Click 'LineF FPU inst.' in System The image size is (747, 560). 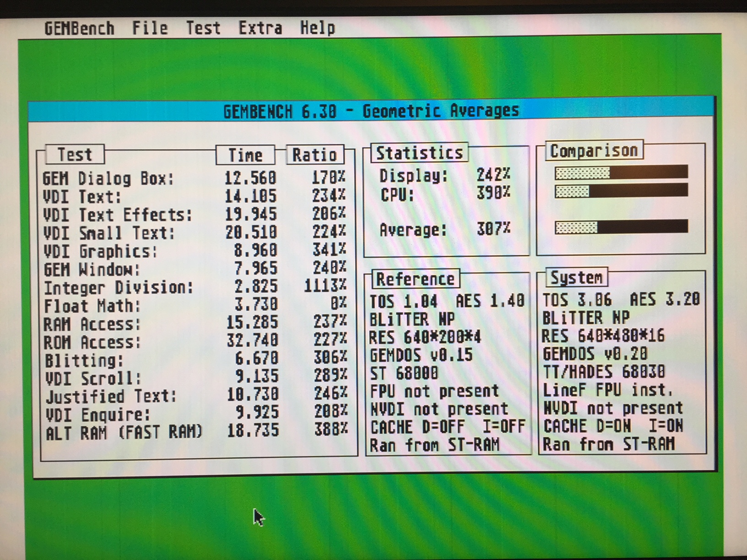(608, 390)
